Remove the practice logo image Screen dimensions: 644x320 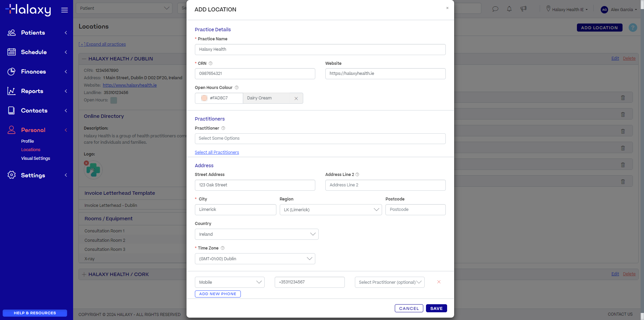click(87, 163)
